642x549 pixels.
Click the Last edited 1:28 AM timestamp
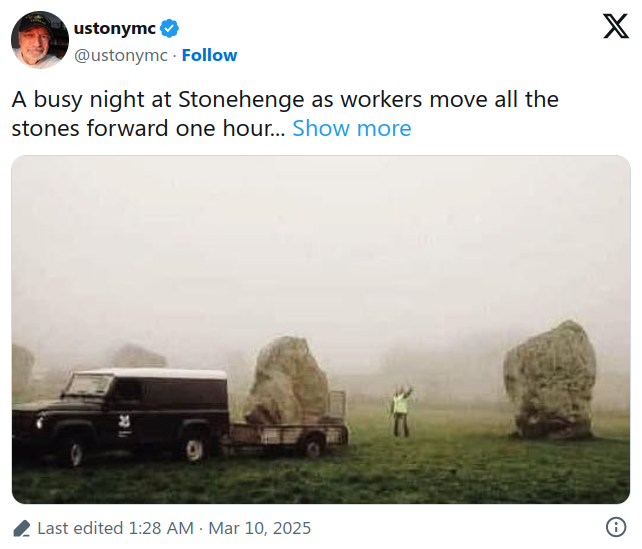[116, 528]
